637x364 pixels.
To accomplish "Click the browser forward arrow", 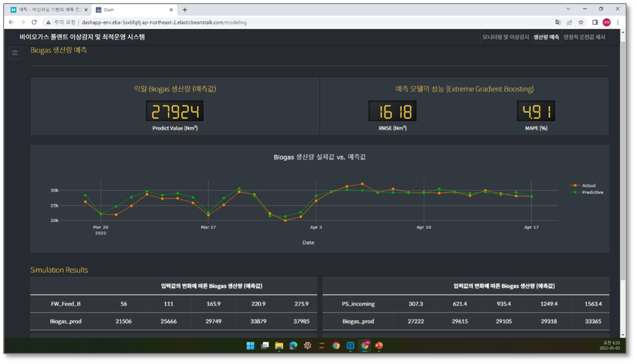I will [23, 22].
